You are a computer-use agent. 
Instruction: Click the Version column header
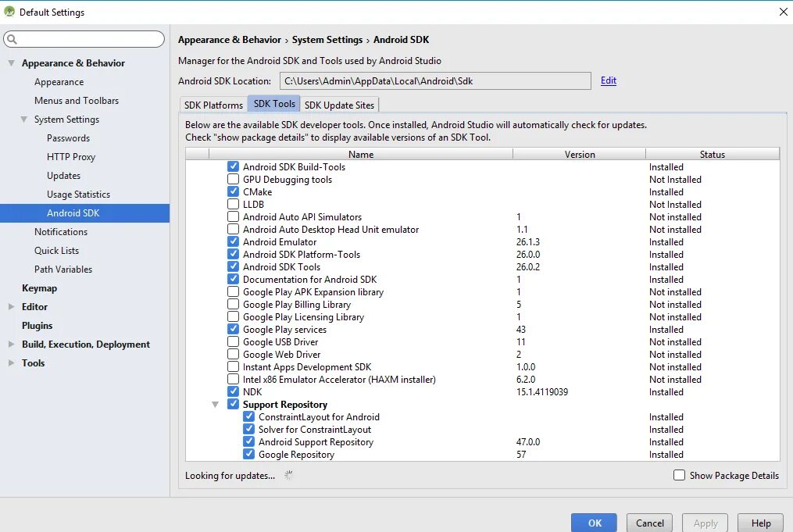tap(580, 154)
